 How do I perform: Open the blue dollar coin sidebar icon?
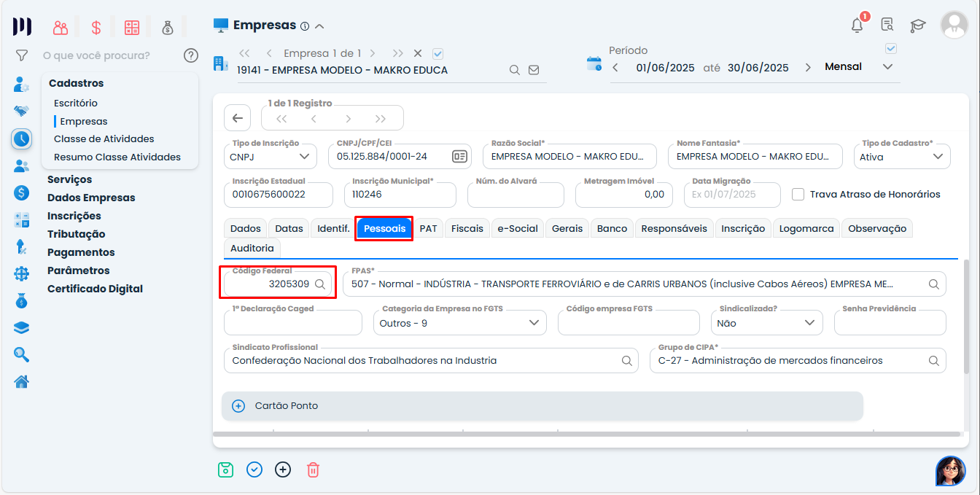(x=22, y=192)
